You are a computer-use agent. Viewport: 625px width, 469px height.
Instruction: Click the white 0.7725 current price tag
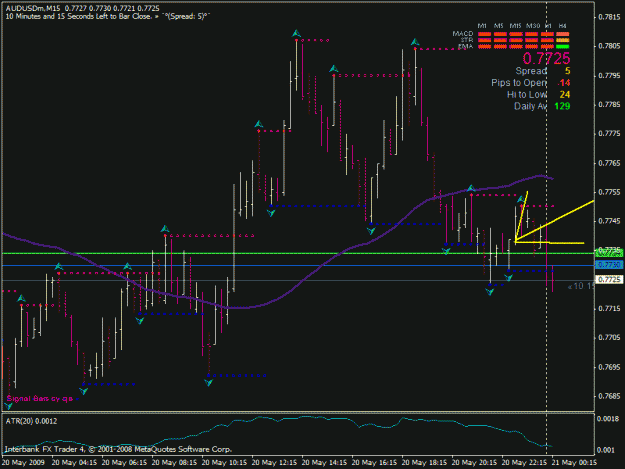(609, 280)
